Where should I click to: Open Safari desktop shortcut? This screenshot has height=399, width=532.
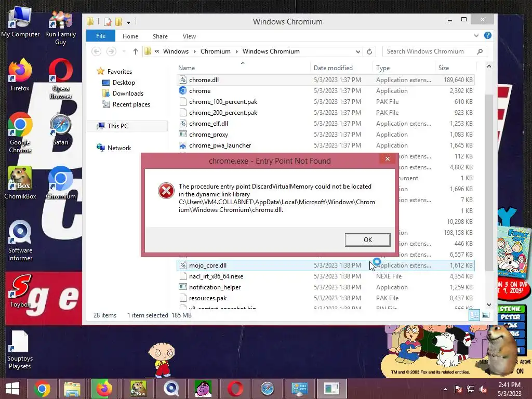click(60, 129)
